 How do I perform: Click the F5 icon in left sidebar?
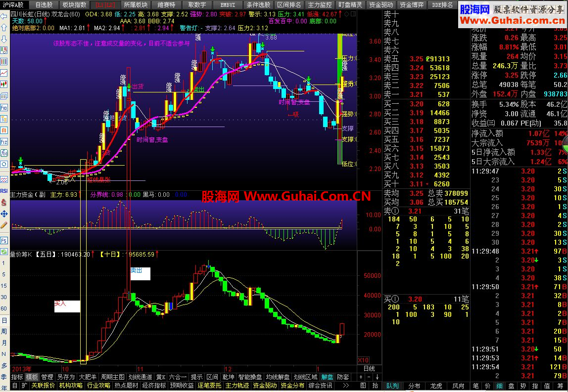(4, 241)
